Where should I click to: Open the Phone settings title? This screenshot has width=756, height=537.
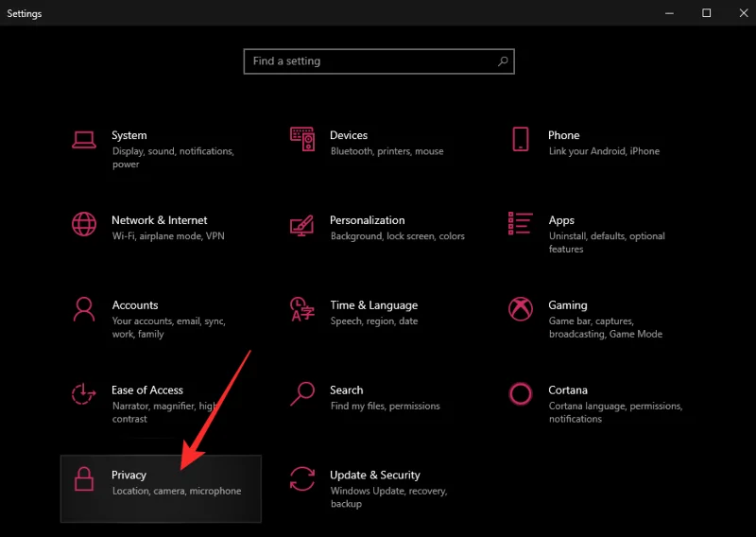tap(563, 135)
